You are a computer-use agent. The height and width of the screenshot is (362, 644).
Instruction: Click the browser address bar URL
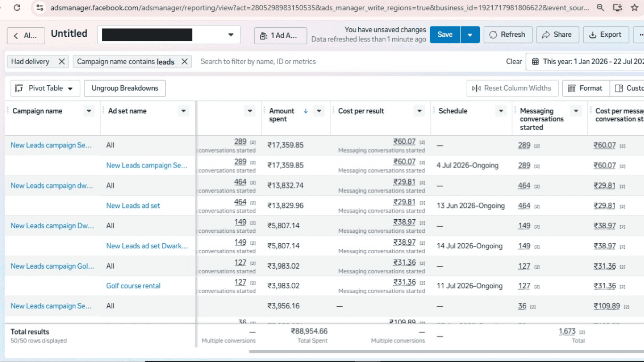coord(320,8)
